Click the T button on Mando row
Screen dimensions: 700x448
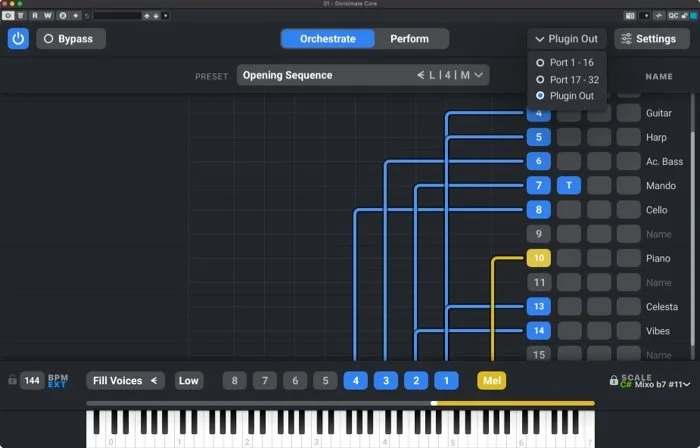click(x=569, y=185)
